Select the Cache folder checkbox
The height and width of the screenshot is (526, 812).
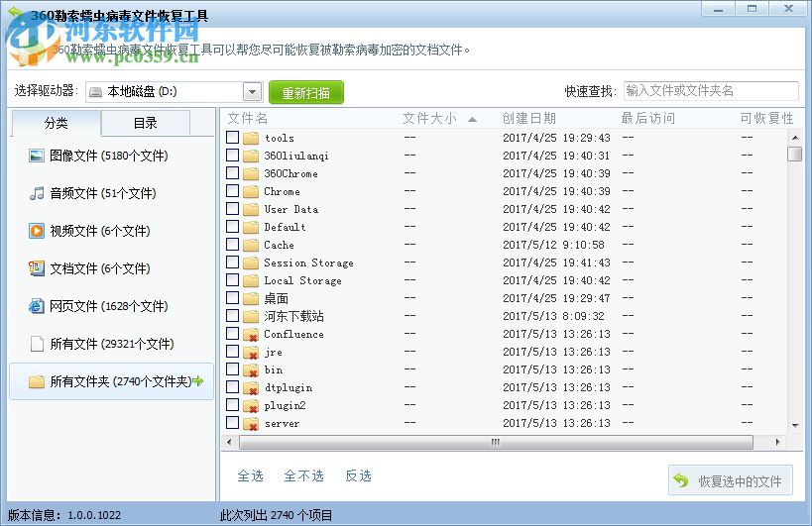coord(233,244)
